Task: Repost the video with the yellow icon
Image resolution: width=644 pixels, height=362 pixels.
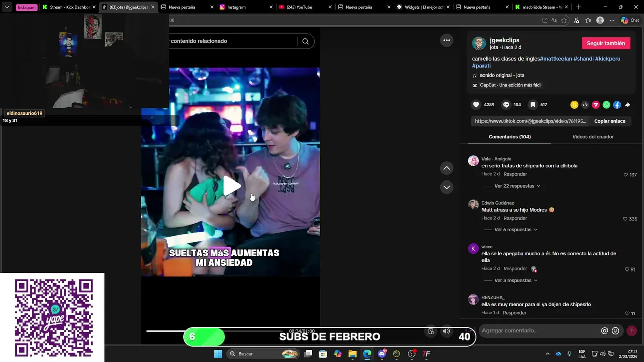Action: coord(574,105)
